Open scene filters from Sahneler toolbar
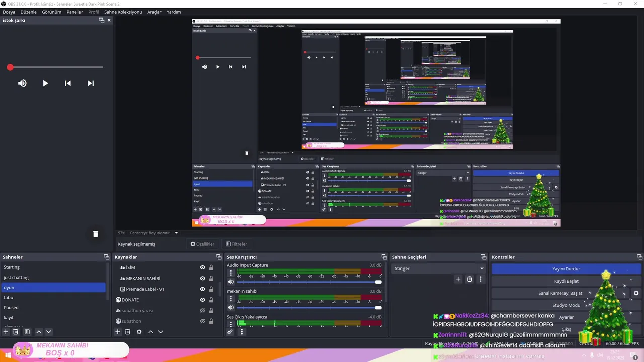The width and height of the screenshot is (644, 362). [27, 332]
